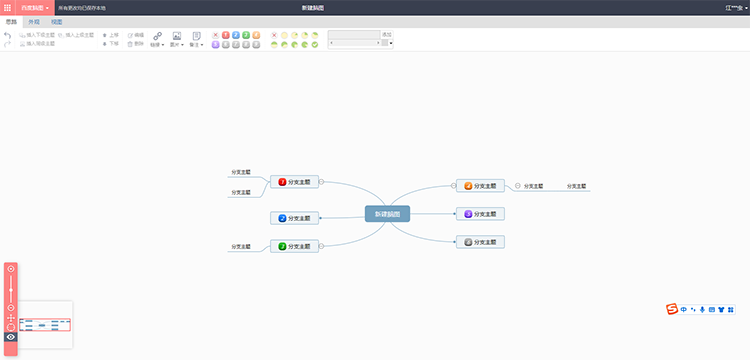Viewport: 750px width, 360px height.
Task: Set the purple priority 5 icon
Action: click(216, 44)
